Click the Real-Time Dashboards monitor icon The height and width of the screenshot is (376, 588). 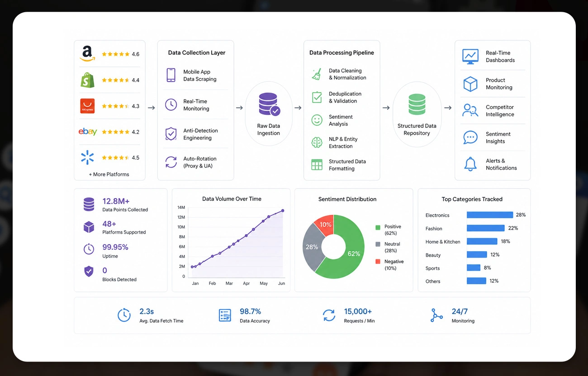470,56
